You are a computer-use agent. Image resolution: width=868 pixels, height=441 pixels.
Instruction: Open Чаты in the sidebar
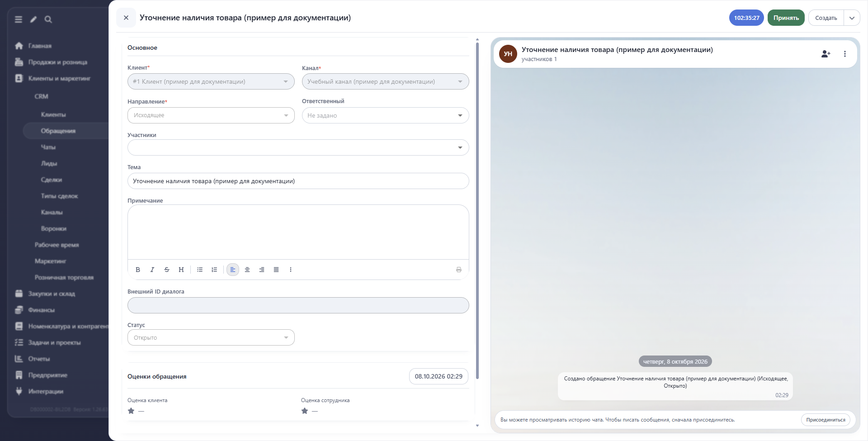(48, 147)
